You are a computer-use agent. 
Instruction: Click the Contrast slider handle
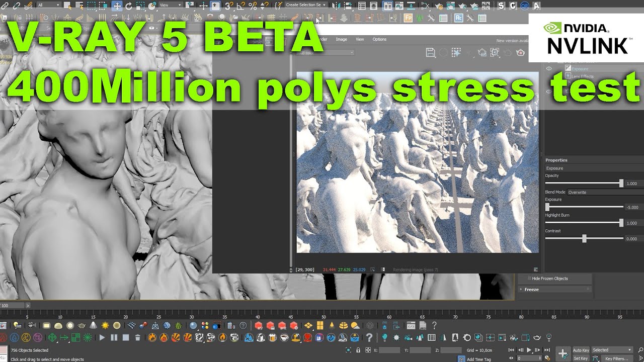tap(584, 239)
